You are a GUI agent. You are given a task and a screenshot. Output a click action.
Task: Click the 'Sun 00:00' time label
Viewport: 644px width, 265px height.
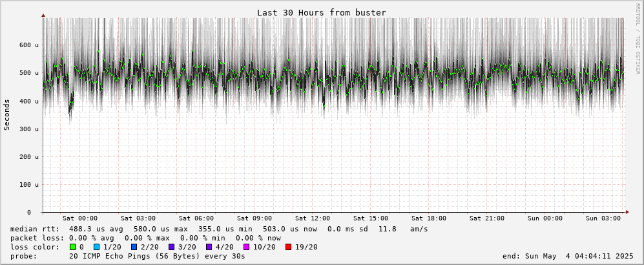click(545, 218)
